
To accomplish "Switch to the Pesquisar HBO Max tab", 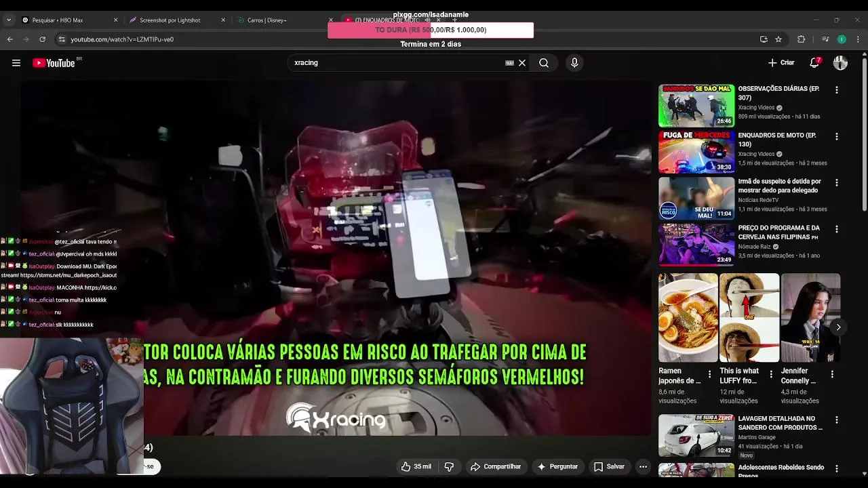I will click(68, 20).
